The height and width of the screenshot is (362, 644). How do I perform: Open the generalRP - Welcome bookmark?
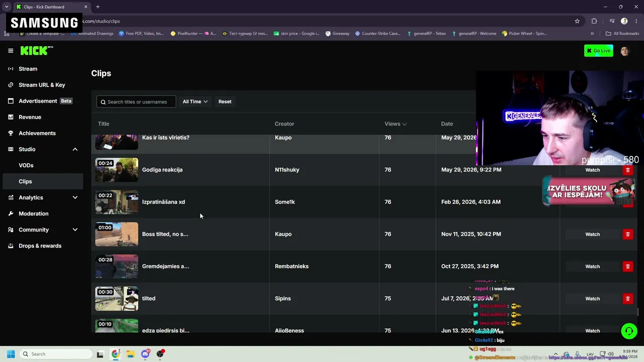tap(474, 34)
